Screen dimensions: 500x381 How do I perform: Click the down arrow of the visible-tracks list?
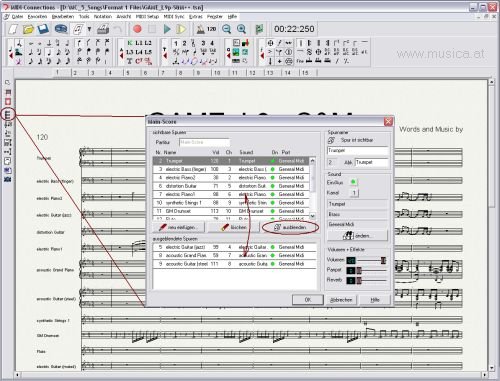coord(312,216)
